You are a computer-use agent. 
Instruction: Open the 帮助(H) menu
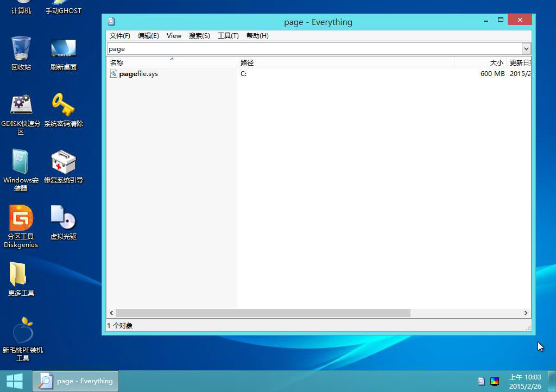pyautogui.click(x=257, y=36)
